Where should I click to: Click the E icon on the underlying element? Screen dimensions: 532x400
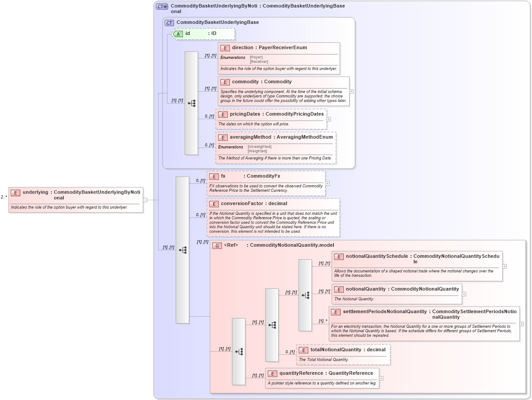[x=15, y=193]
